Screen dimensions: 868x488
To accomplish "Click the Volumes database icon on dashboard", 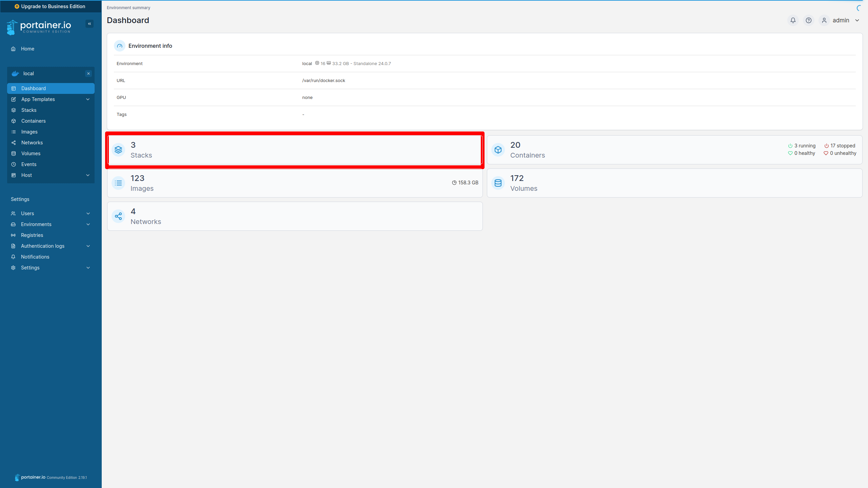I will click(498, 183).
